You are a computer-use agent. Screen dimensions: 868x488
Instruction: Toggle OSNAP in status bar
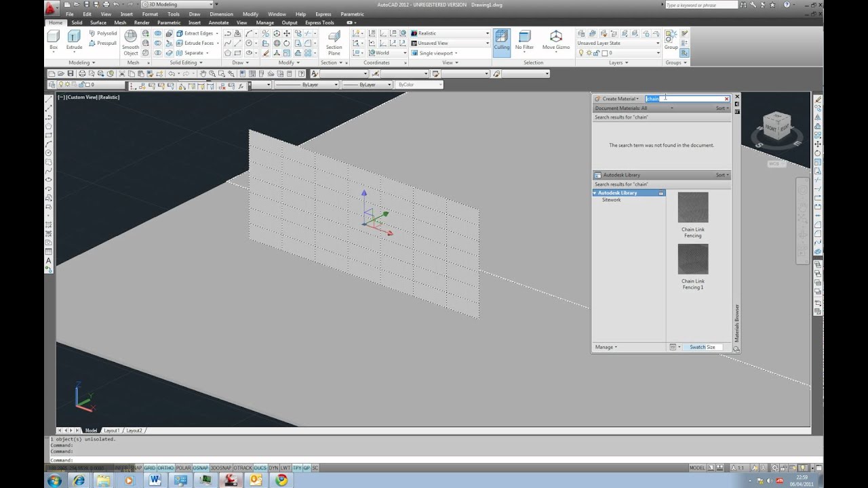click(x=201, y=468)
